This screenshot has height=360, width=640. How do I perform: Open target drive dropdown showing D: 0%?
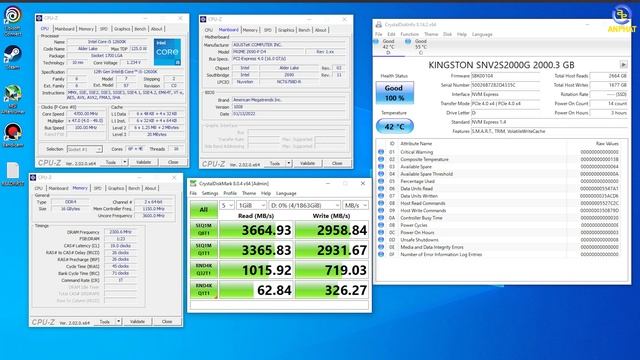[x=304, y=205]
